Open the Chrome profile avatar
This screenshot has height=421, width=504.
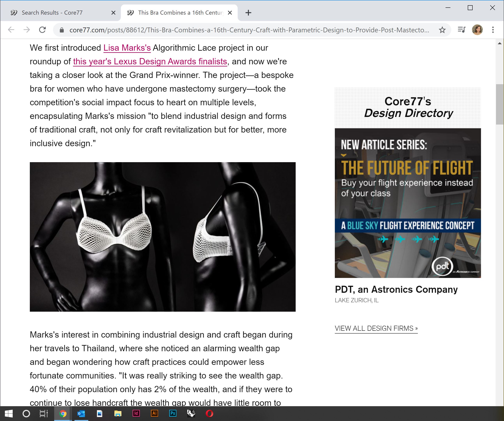(x=477, y=30)
